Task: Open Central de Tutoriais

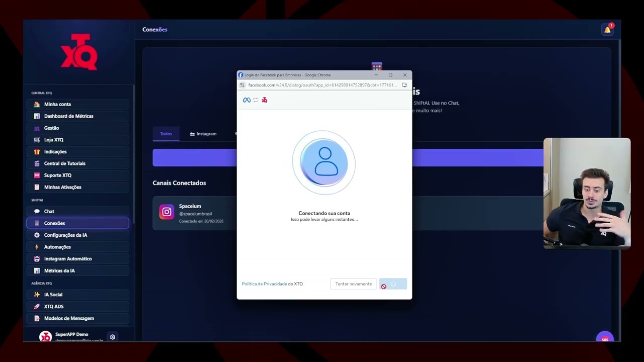Action: (77, 163)
